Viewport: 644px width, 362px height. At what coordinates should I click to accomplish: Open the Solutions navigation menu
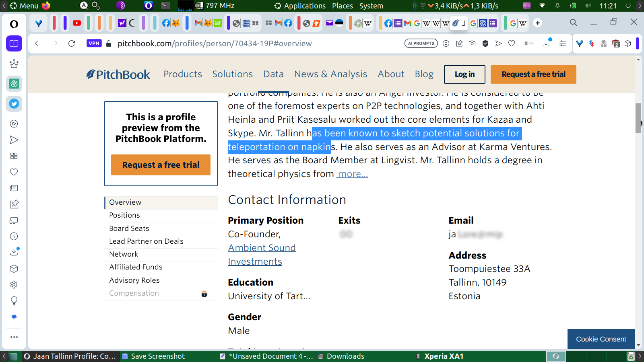click(233, 74)
